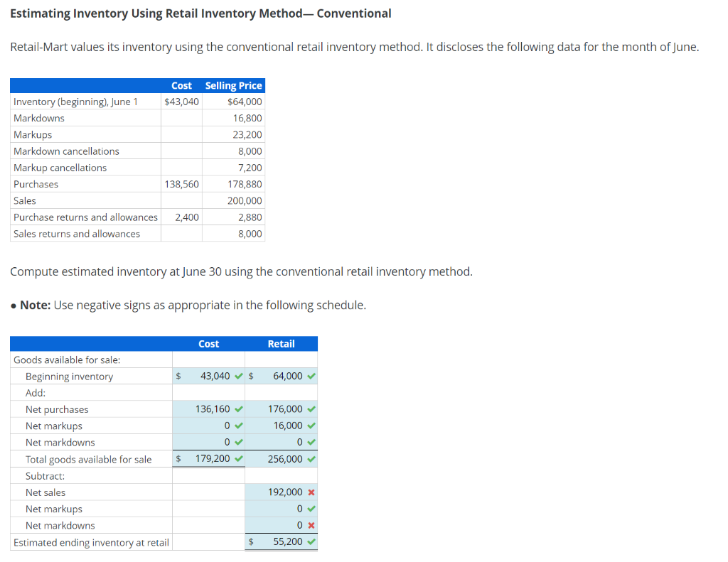Click the green check beside 256,000
The image size is (728, 562).
(311, 460)
